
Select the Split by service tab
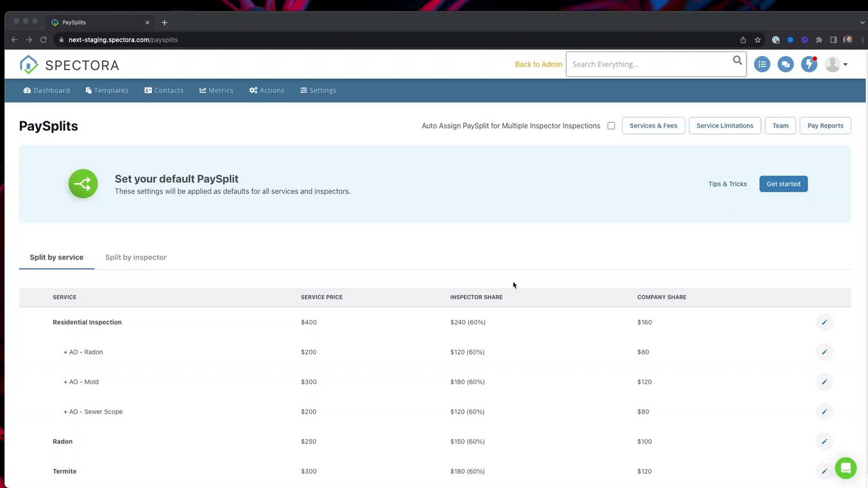point(56,258)
